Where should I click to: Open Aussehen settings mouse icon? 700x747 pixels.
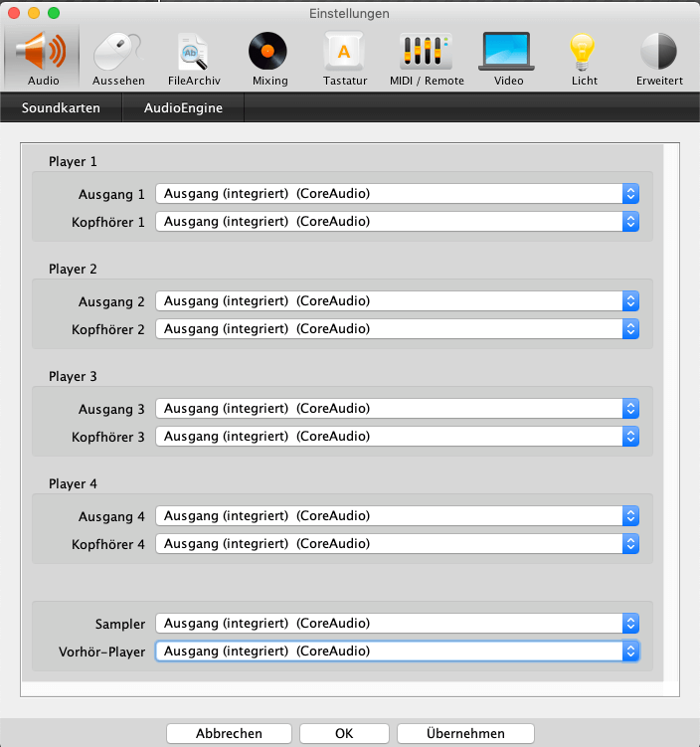click(118, 52)
